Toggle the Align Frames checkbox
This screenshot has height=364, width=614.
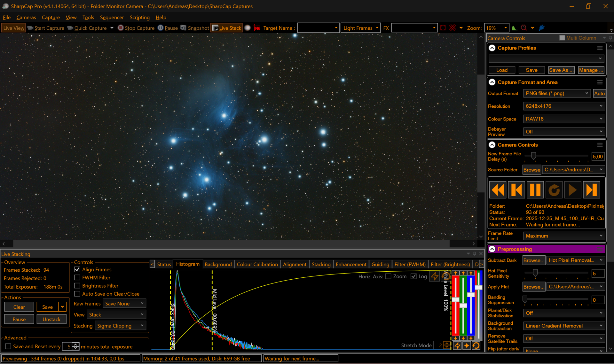tap(77, 269)
